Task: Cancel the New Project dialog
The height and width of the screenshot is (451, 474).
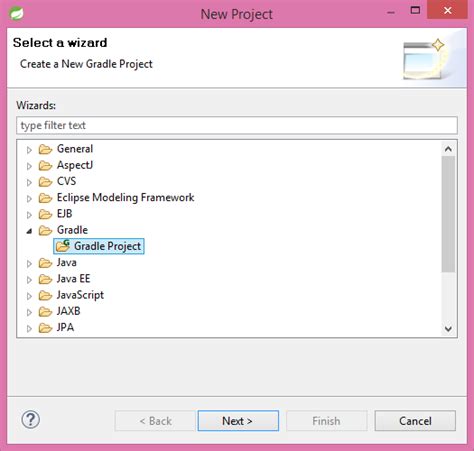Action: click(415, 421)
